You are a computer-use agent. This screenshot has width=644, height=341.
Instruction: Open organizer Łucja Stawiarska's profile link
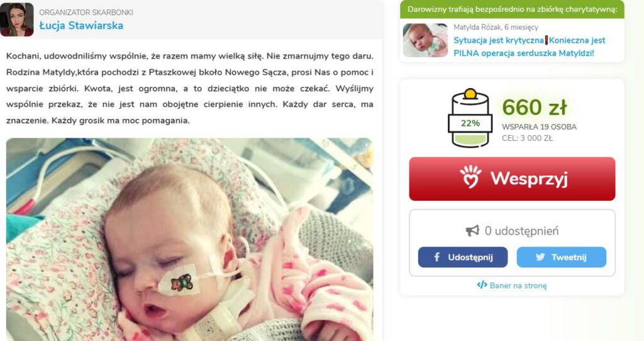[81, 25]
